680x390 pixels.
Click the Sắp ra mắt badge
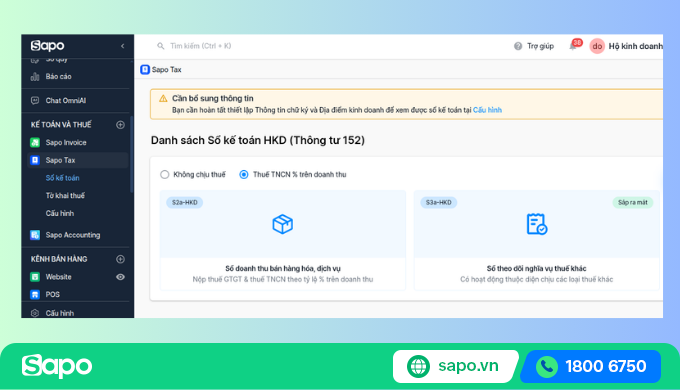click(633, 202)
